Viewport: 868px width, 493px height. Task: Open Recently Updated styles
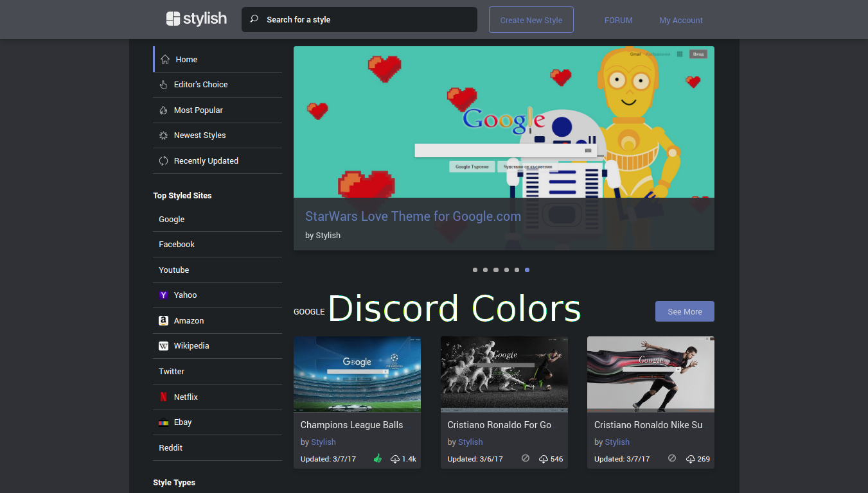click(217, 161)
